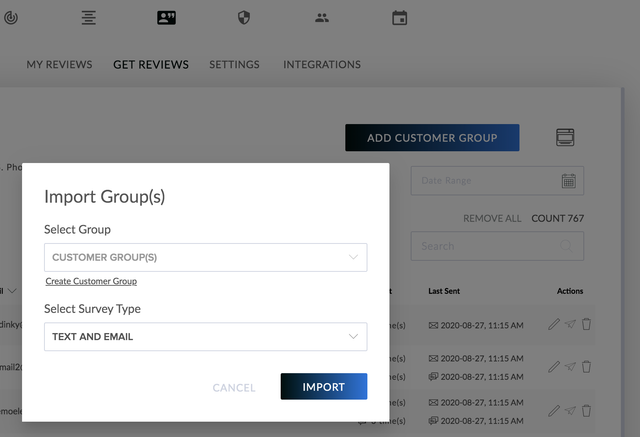This screenshot has width=640, height=437.
Task: Edit the second customer row with pencil icon
Action: 554,367
